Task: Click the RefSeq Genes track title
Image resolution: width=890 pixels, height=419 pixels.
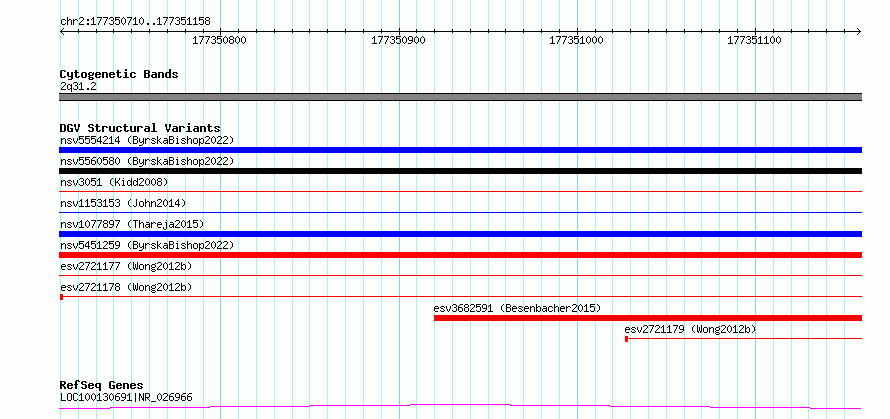Action: point(101,385)
